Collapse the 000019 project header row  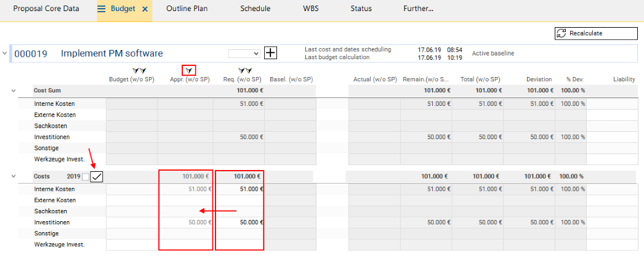coord(6,54)
